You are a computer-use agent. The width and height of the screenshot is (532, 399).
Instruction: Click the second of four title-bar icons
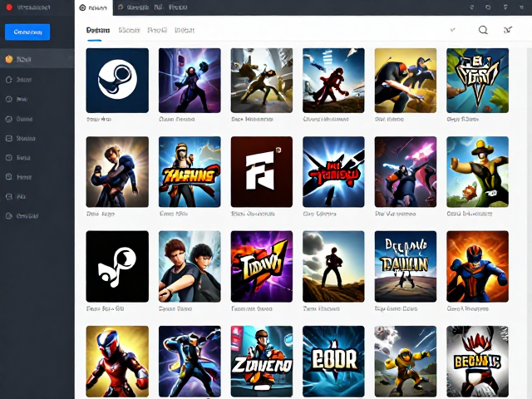point(488,7)
